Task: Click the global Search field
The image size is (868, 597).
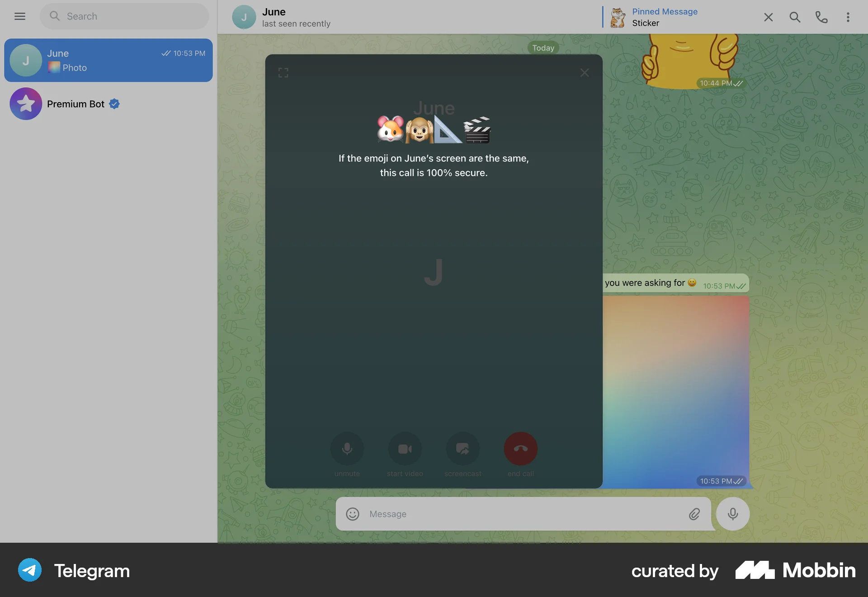Action: point(124,16)
